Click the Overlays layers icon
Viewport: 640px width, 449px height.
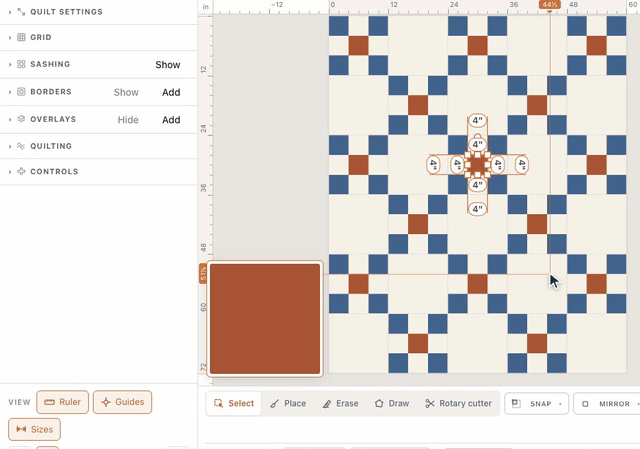[21, 119]
